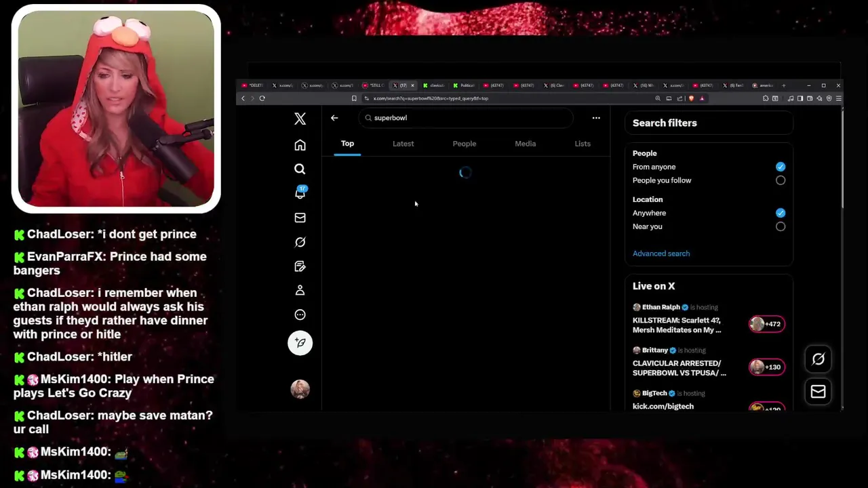Screen dimensions: 868x488
Task: Open the Home icon in X sidebar
Action: pos(300,145)
